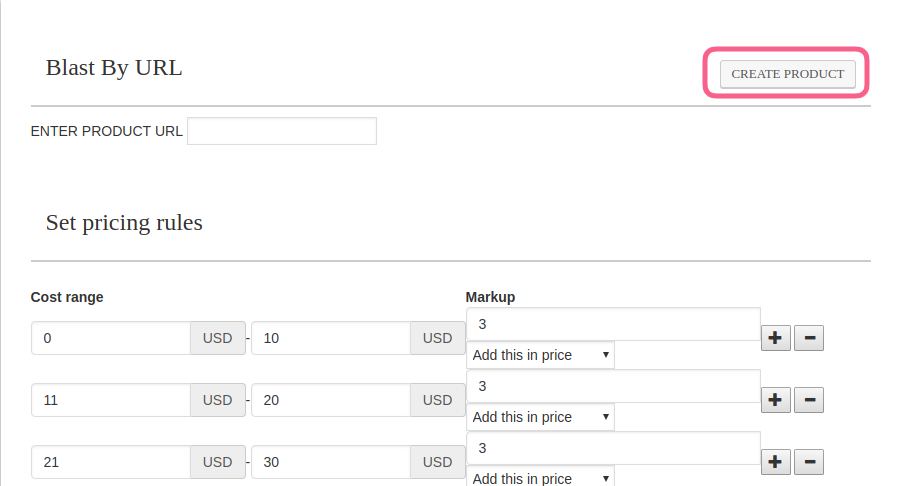Click the maximum cost field containing 10
The height and width of the screenshot is (486, 898).
[331, 338]
